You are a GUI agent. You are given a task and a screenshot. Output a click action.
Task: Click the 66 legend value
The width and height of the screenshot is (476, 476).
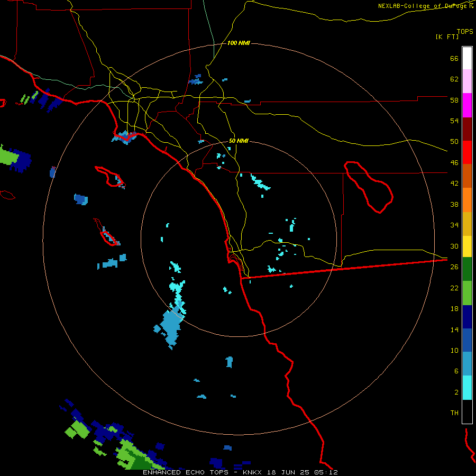tap(454, 58)
